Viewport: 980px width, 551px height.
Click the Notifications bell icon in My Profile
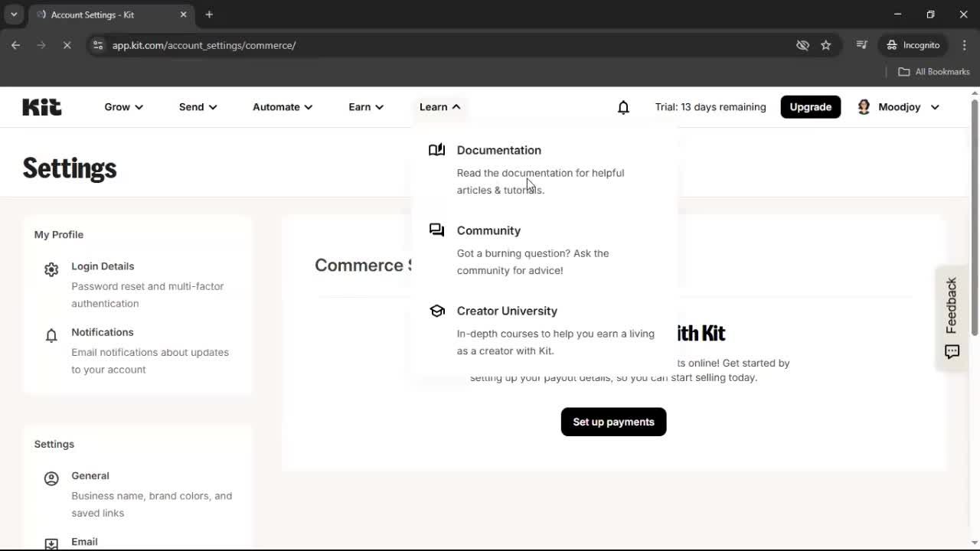click(51, 335)
